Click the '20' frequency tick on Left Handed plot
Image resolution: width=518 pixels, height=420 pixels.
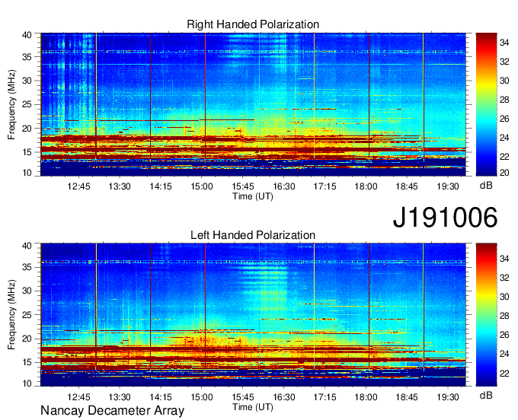pos(27,339)
